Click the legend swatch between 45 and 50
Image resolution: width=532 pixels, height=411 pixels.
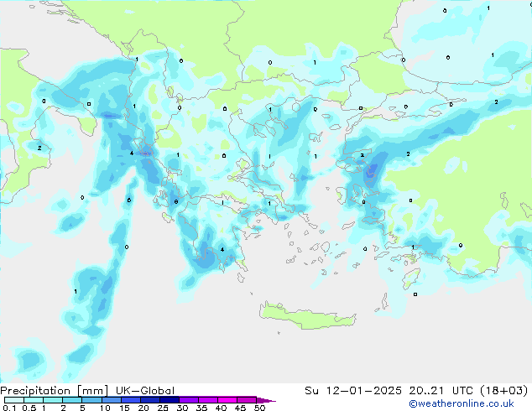[247, 400]
